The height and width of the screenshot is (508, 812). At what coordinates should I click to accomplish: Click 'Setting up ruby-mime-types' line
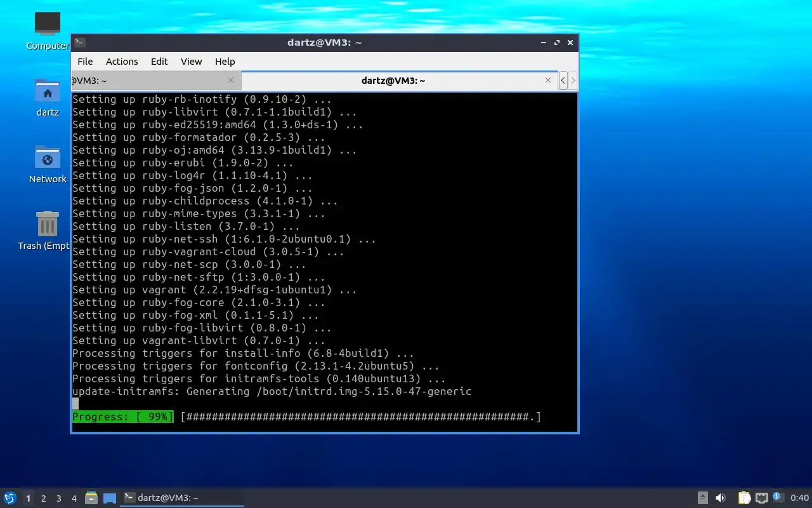click(199, 213)
